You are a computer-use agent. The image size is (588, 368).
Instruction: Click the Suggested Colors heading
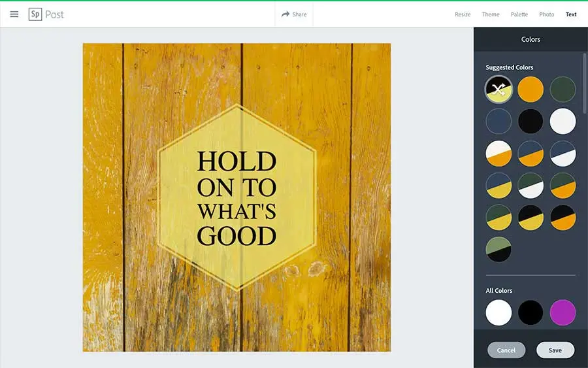click(x=509, y=67)
